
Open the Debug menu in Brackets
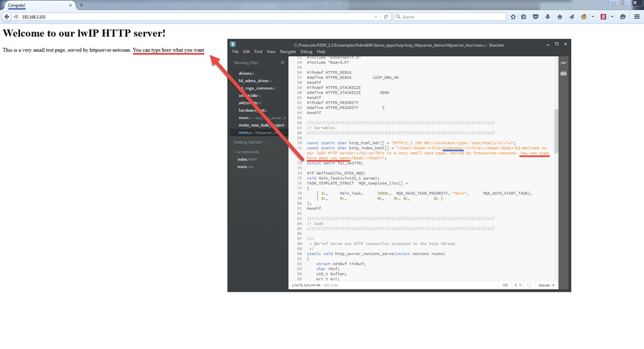(x=306, y=52)
